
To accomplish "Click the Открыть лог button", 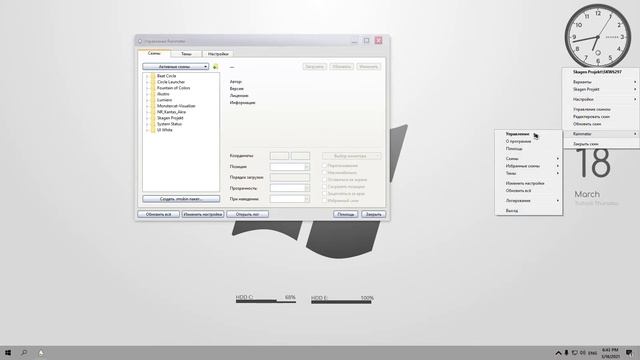I will point(247,214).
